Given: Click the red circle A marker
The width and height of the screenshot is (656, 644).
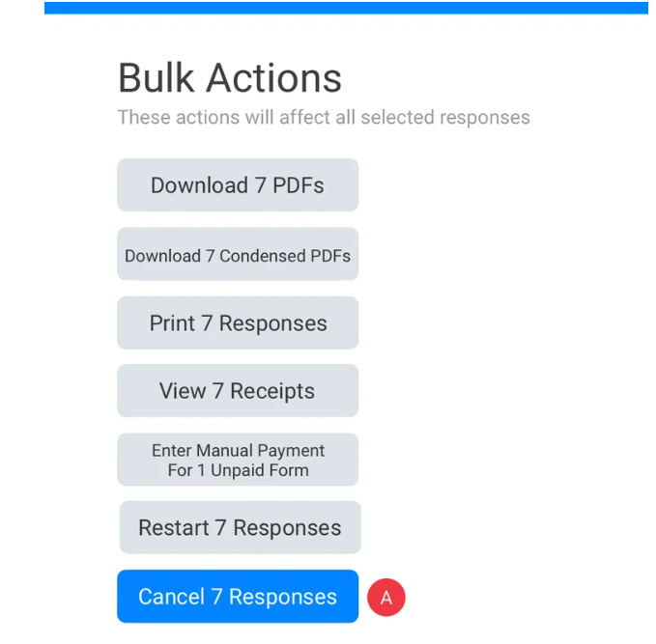Looking at the screenshot, I should point(385,598).
